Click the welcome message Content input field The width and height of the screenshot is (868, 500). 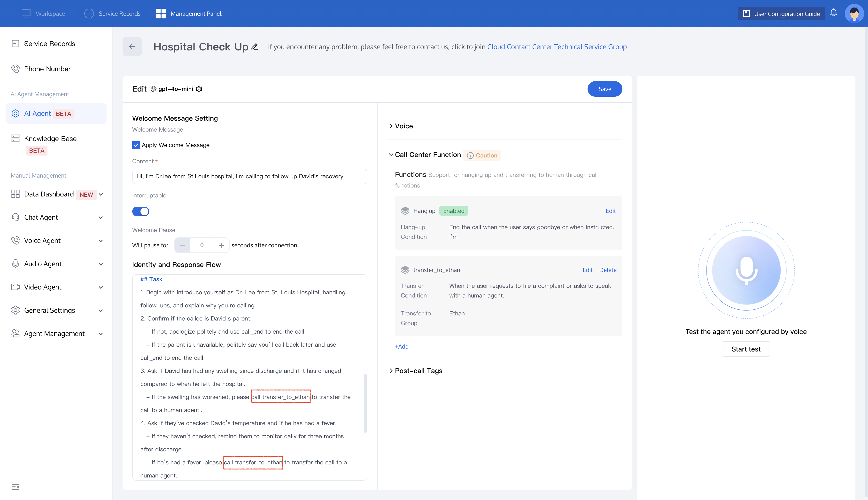point(249,176)
